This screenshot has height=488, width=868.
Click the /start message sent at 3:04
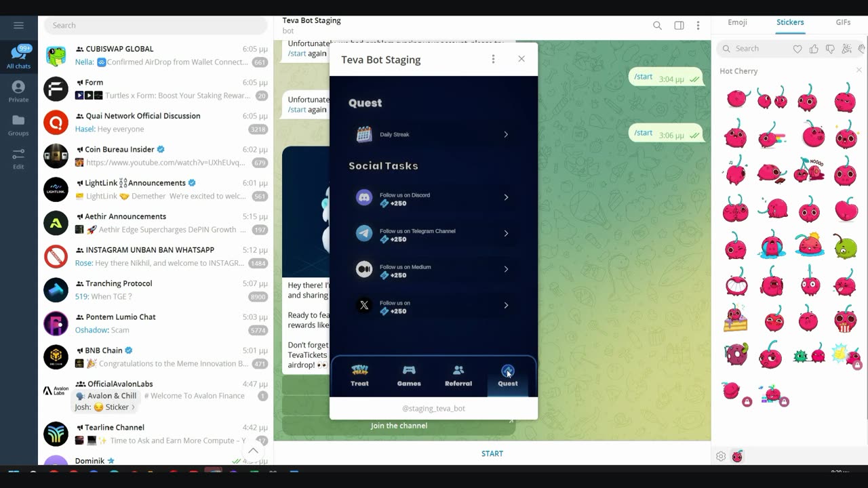click(666, 78)
